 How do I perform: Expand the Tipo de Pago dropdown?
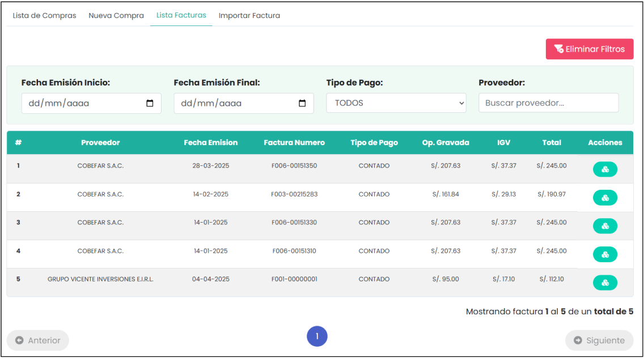pos(396,103)
